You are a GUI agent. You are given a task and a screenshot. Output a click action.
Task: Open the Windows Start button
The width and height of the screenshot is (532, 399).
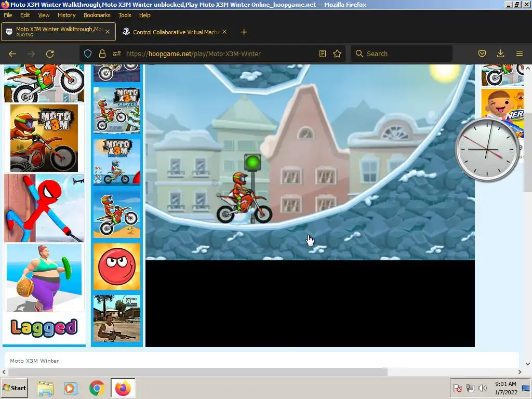pyautogui.click(x=14, y=388)
